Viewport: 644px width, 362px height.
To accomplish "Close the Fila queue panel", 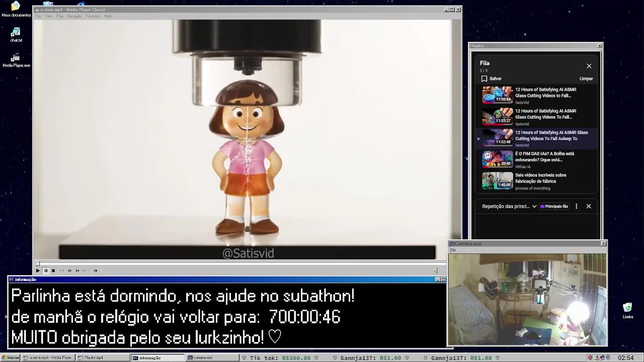I will (x=589, y=66).
